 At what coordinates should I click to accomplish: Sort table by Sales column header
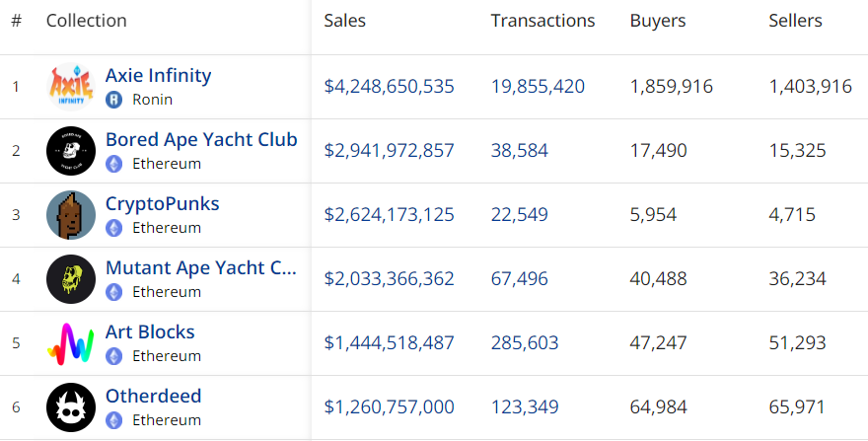[x=345, y=21]
